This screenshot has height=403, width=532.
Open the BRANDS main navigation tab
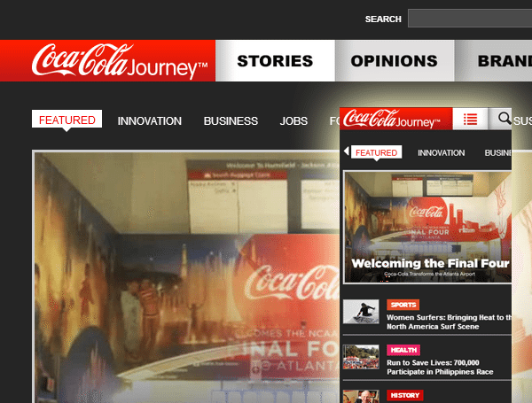(x=494, y=60)
